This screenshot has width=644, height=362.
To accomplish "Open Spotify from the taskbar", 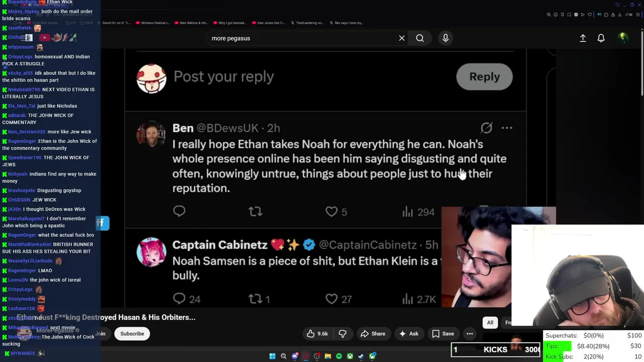I will click(339, 356).
